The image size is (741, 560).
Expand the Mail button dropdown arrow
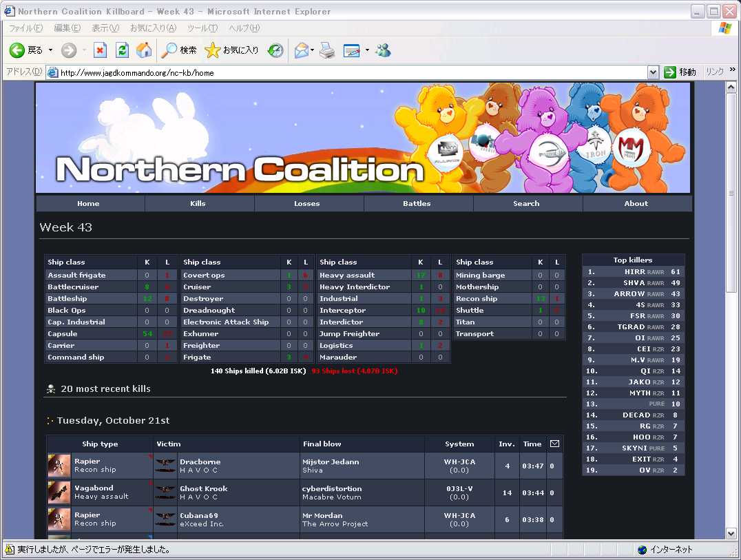coord(313,50)
